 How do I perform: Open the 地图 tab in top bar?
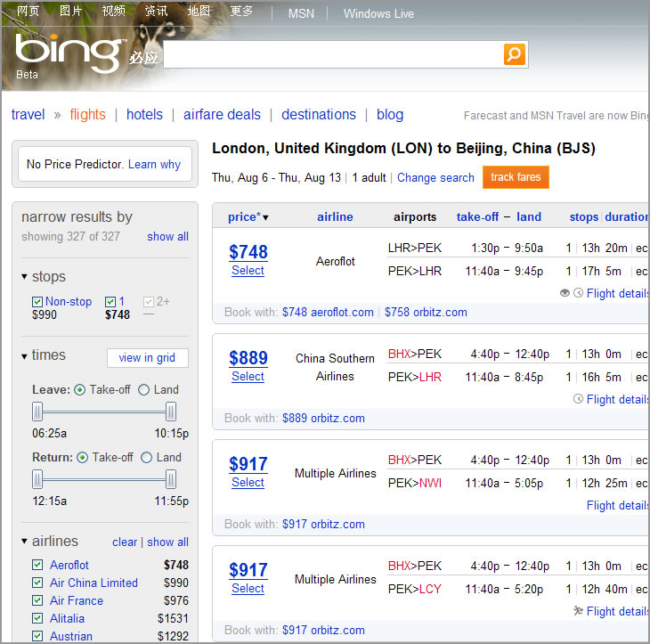pyautogui.click(x=199, y=11)
